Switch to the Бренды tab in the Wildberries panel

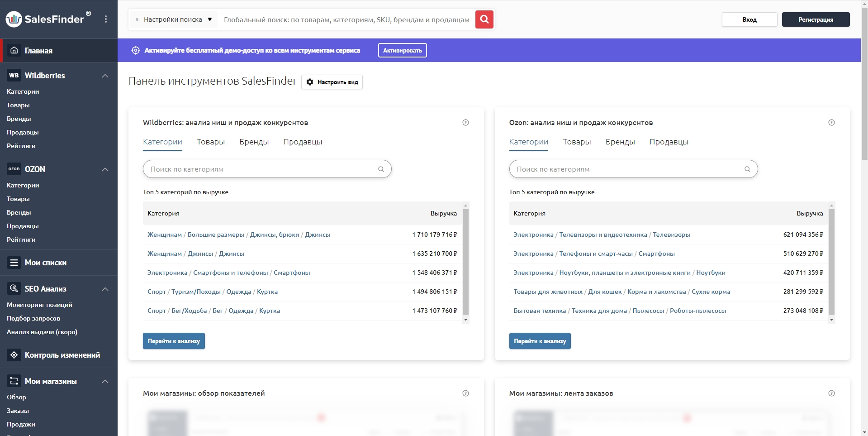[x=254, y=142]
